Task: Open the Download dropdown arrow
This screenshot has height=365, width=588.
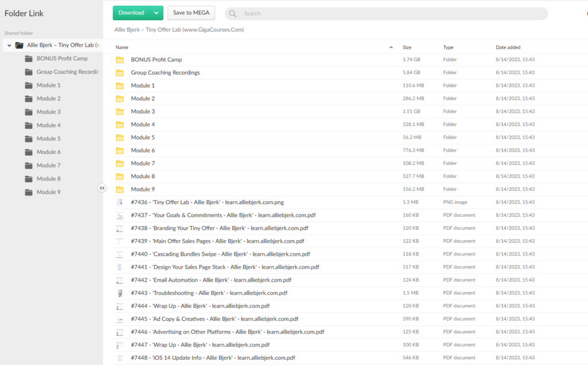Action: tap(156, 13)
